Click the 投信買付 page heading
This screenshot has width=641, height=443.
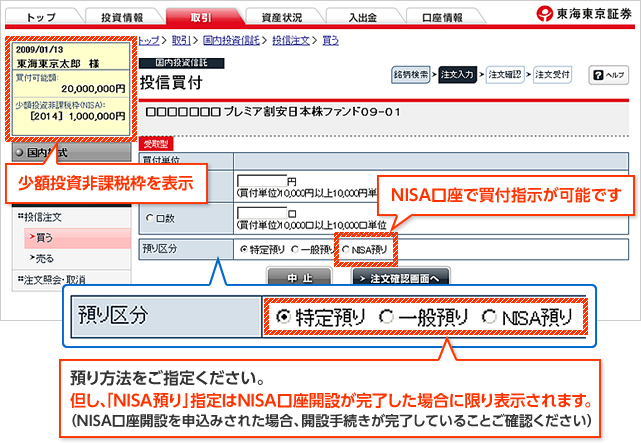coord(171,83)
